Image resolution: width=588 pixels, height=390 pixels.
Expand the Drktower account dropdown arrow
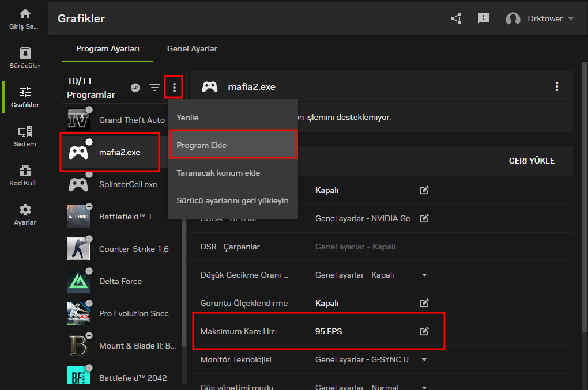pos(571,18)
